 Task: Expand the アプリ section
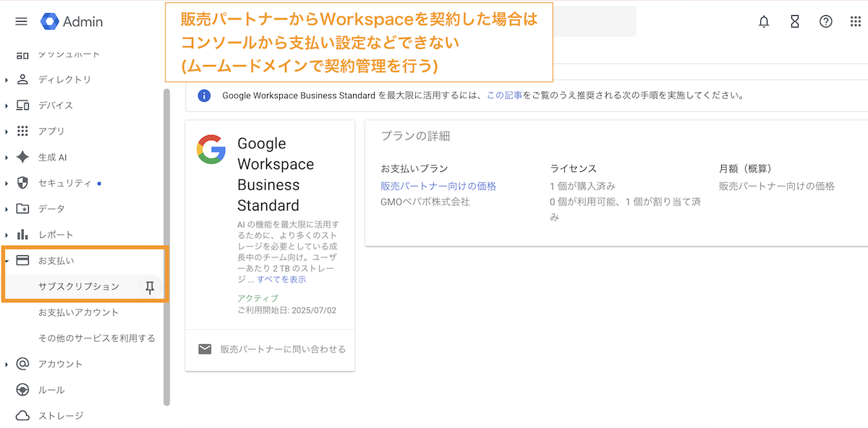7,132
